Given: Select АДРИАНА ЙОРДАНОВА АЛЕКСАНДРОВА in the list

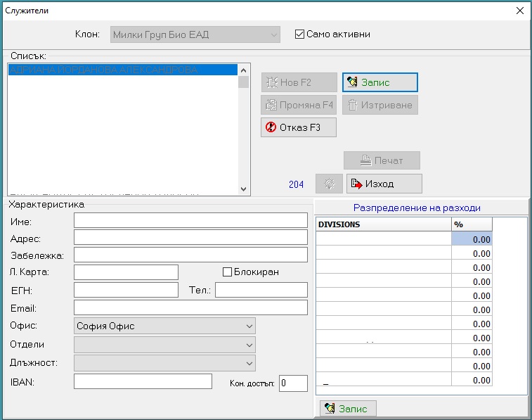Looking at the screenshot, I should [123, 70].
